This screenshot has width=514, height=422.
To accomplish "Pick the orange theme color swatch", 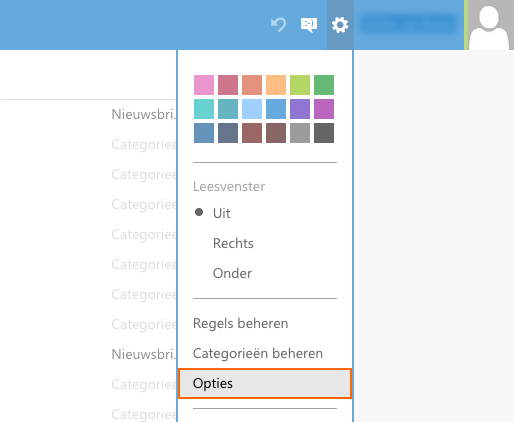I will click(276, 85).
